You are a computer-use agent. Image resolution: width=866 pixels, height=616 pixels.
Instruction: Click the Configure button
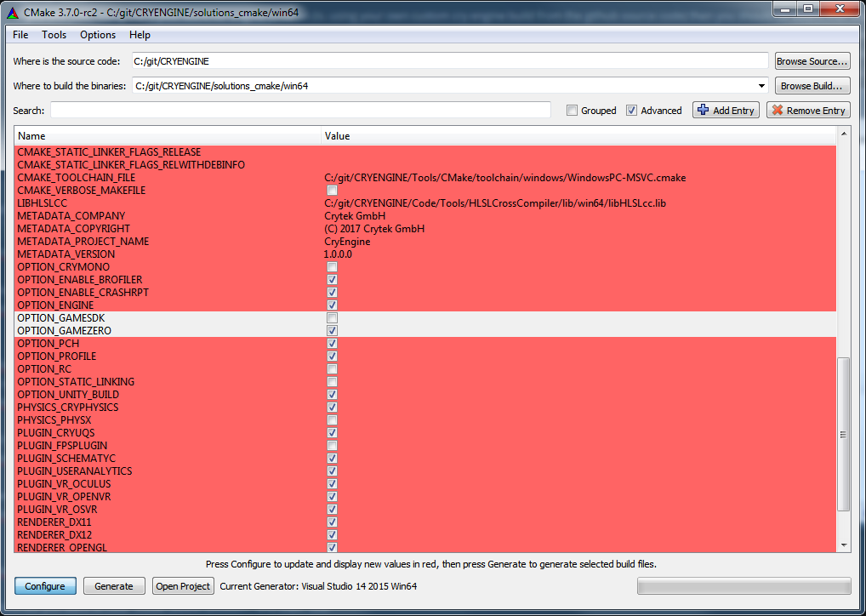click(45, 586)
